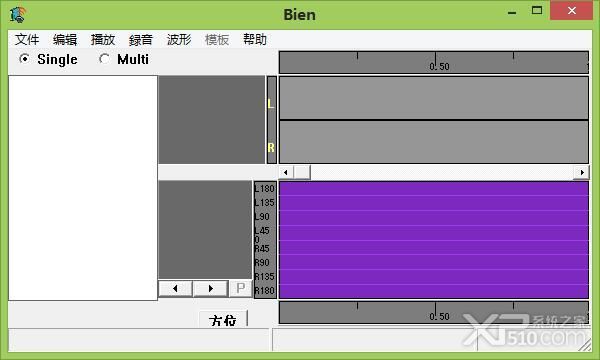Click the purple azimuth graph area

[x=434, y=240]
